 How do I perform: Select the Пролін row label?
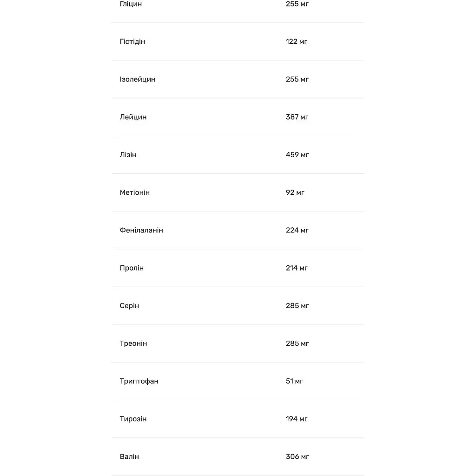[132, 268]
